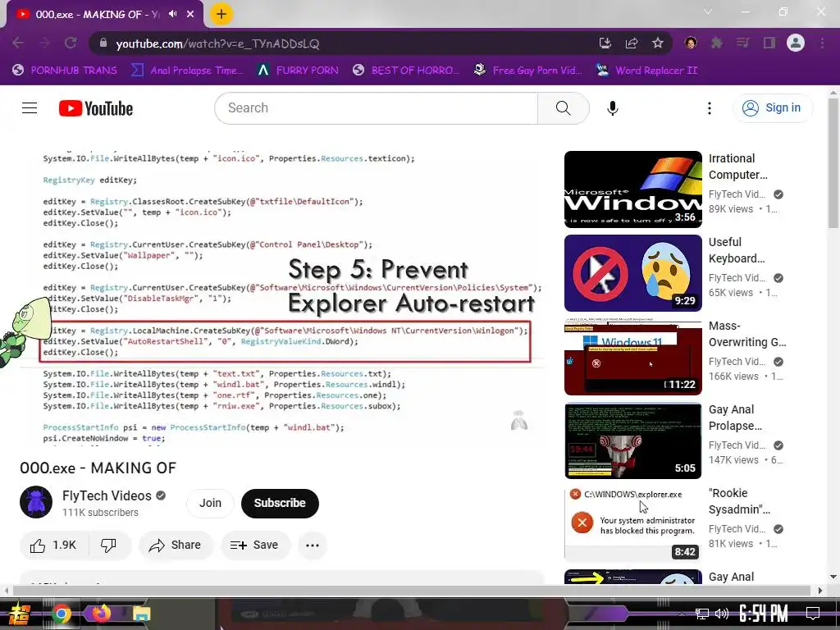Click the horizontal page scrollbar
840x630 pixels.
(x=412, y=591)
